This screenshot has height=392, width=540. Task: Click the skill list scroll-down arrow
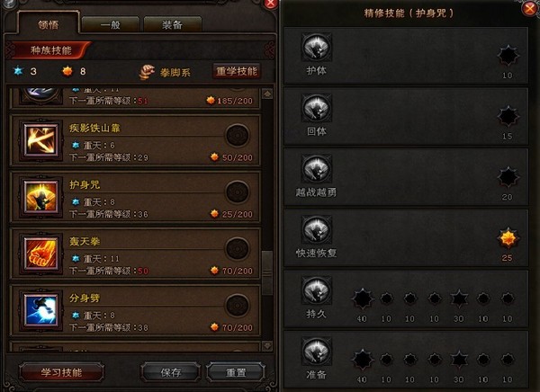[x=267, y=345]
